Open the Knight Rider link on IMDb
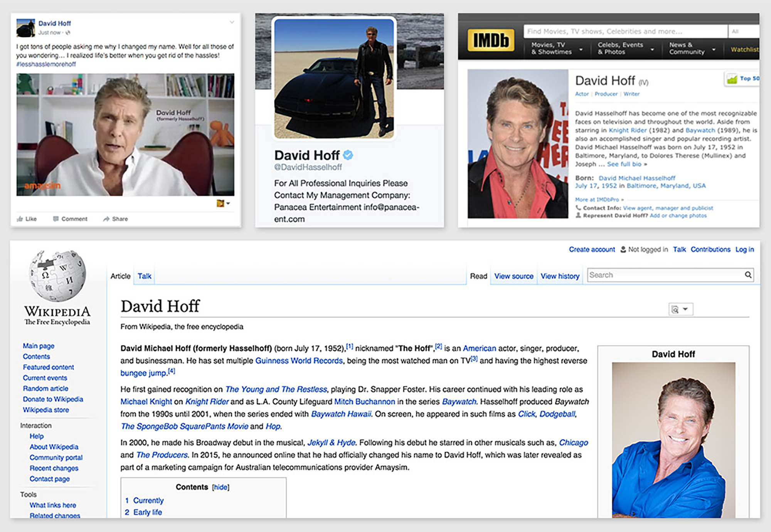Screen dimensions: 771x532 [628, 130]
